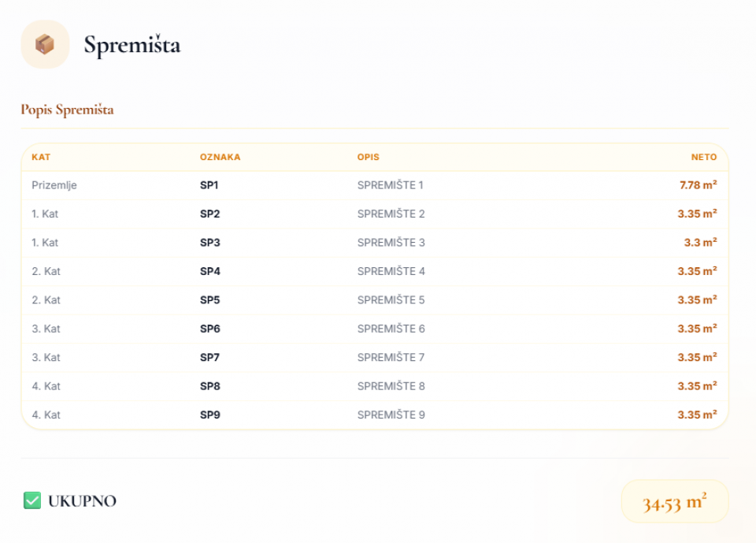The image size is (756, 543).
Task: Click the 3.35 m² value in the SP8 row
Action: pos(697,386)
